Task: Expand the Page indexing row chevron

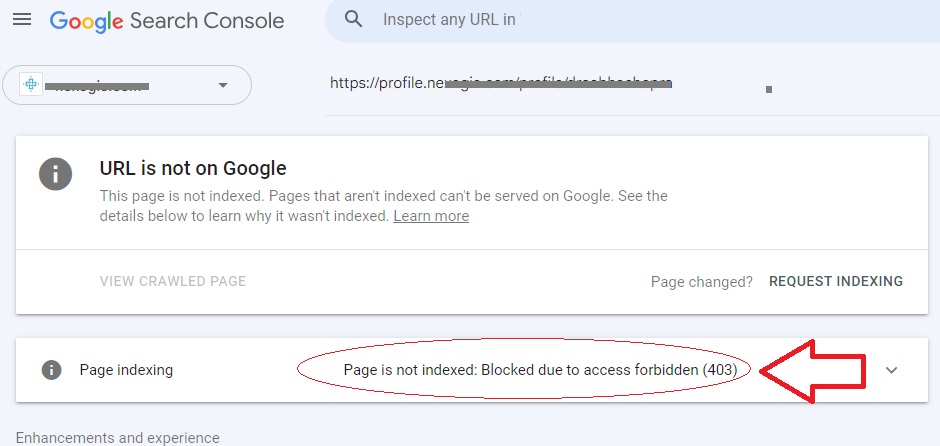Action: point(891,370)
